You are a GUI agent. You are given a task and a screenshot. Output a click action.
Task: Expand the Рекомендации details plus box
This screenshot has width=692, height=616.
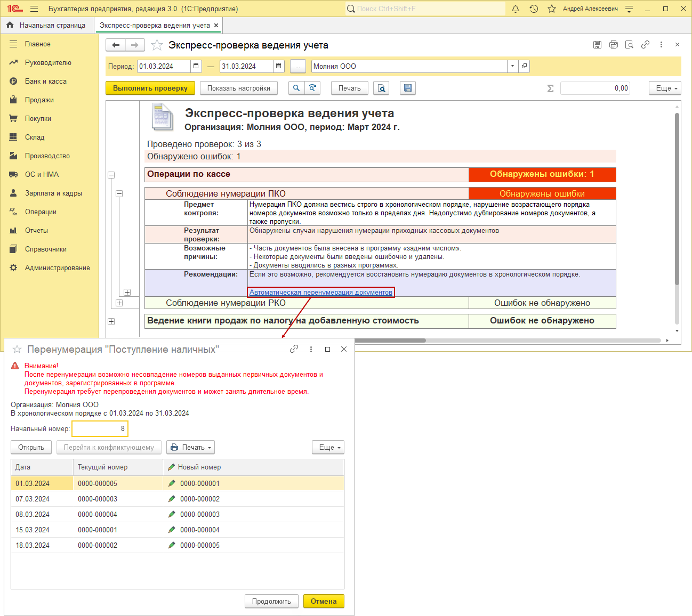click(127, 292)
